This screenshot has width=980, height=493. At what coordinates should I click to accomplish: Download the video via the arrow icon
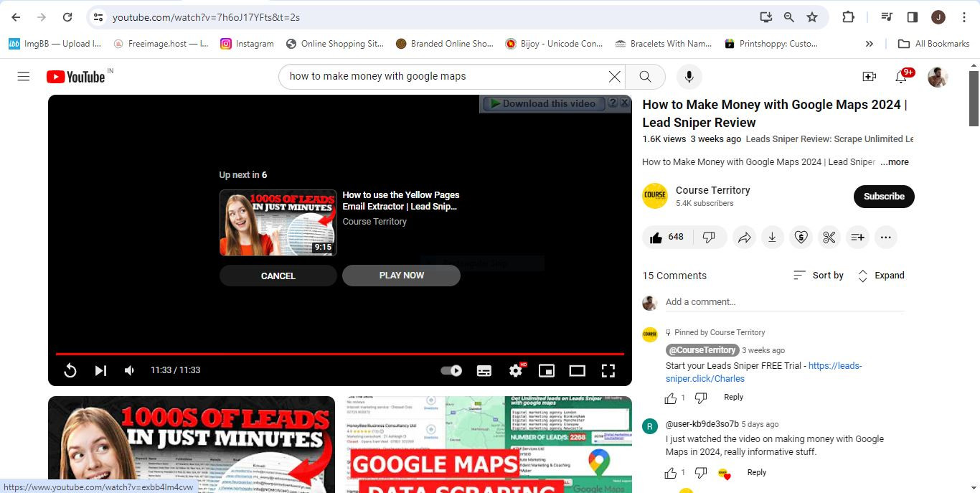pos(772,238)
